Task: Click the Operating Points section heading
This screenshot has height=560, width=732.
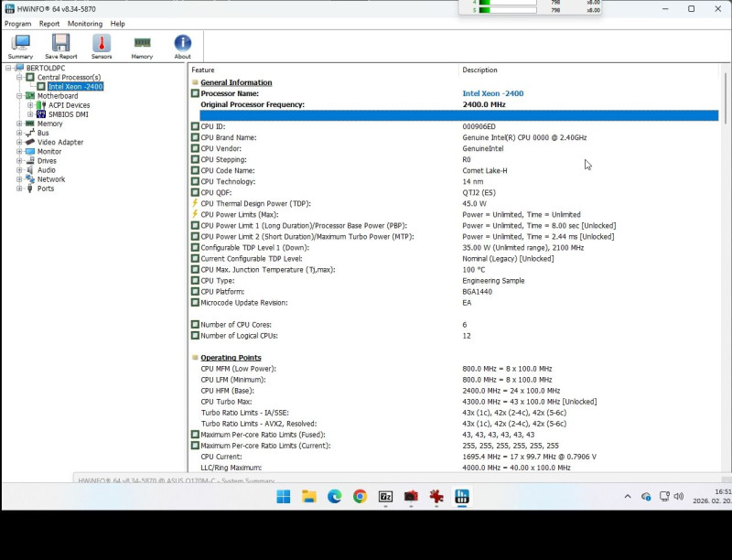Action: pyautogui.click(x=231, y=358)
